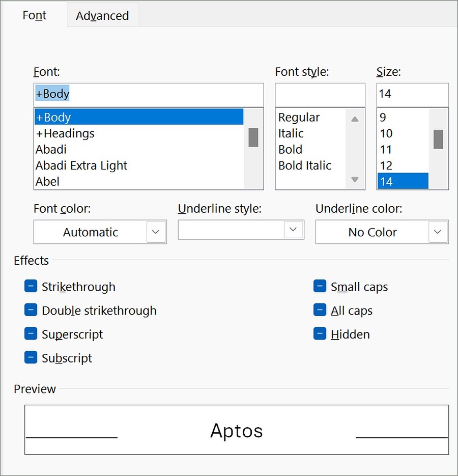Toggle Small caps checkbox
This screenshot has height=476, width=458.
(320, 287)
